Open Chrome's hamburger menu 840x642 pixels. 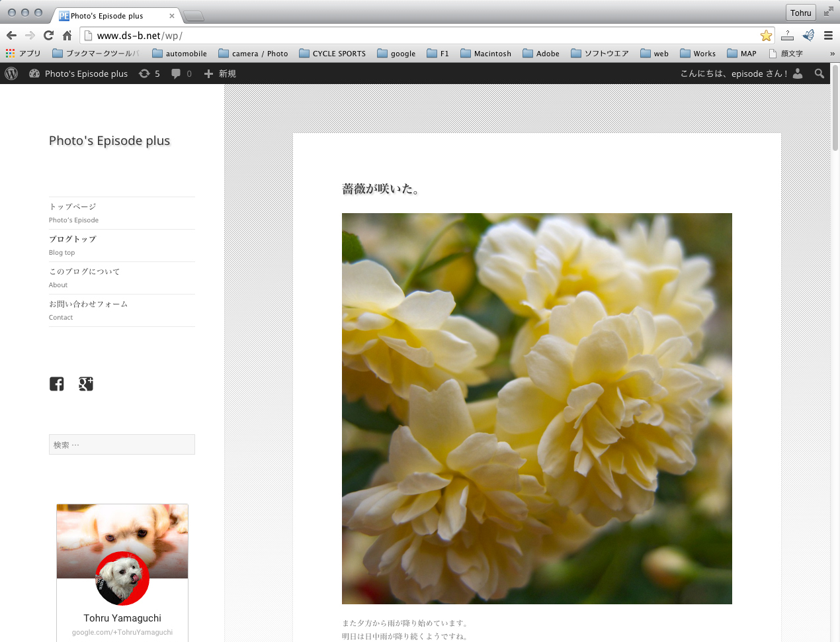828,36
